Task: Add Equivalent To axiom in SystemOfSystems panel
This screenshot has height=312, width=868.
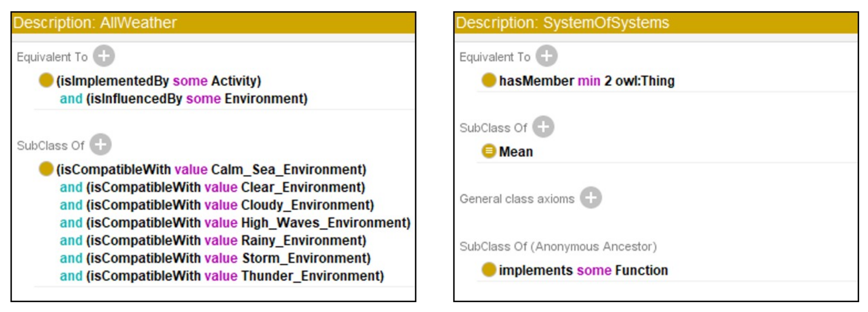Action: [x=546, y=56]
